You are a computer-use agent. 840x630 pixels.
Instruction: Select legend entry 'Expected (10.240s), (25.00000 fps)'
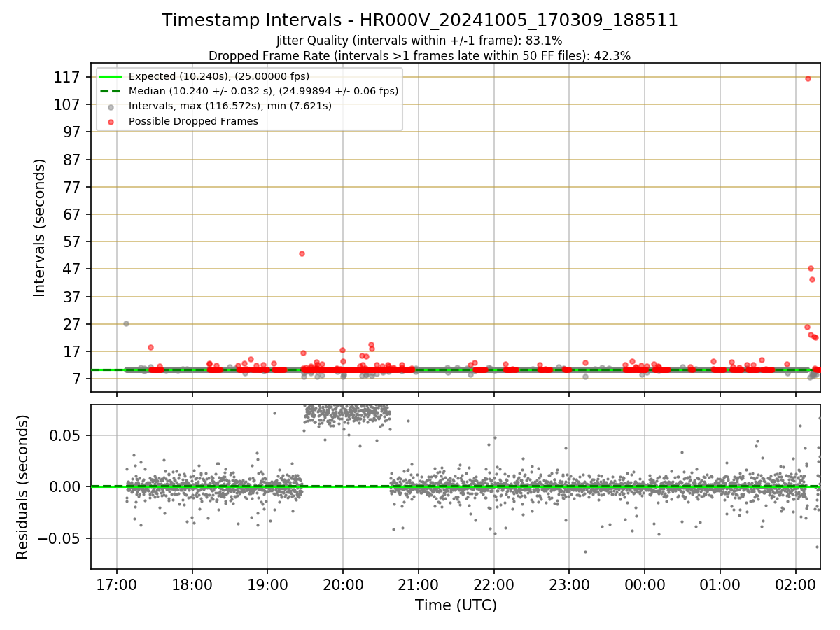(x=219, y=76)
